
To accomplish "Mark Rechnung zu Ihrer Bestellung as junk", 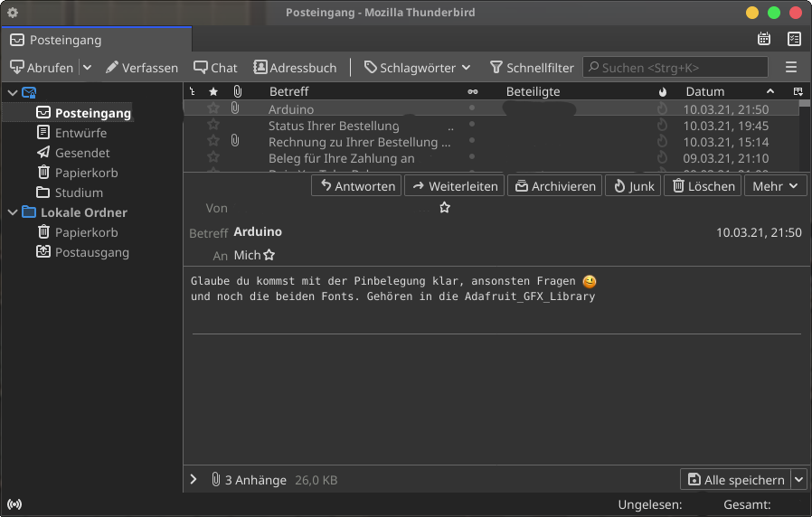I will tap(662, 141).
